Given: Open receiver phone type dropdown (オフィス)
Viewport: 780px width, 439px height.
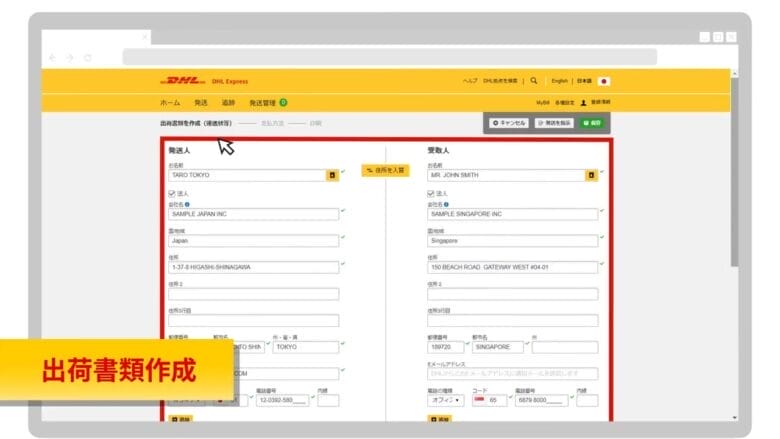Looking at the screenshot, I should [x=445, y=400].
